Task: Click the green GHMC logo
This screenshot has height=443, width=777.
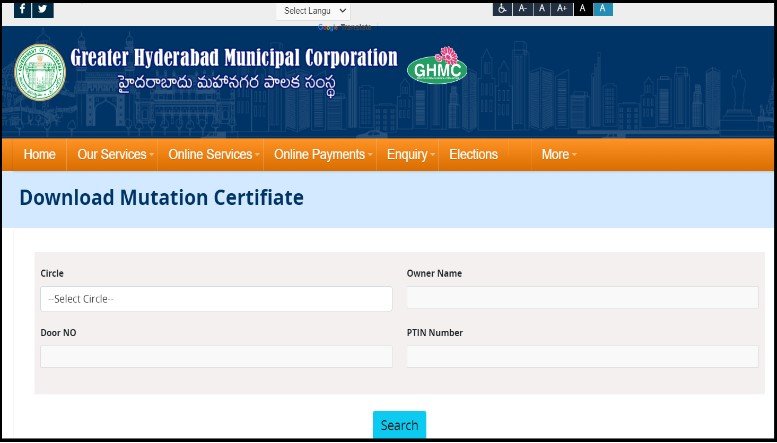Action: point(437,66)
